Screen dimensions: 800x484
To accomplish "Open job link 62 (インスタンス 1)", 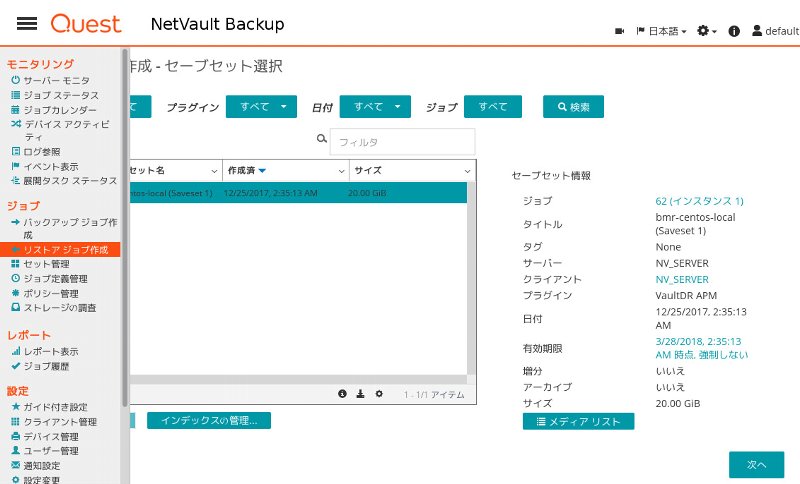I will click(699, 201).
